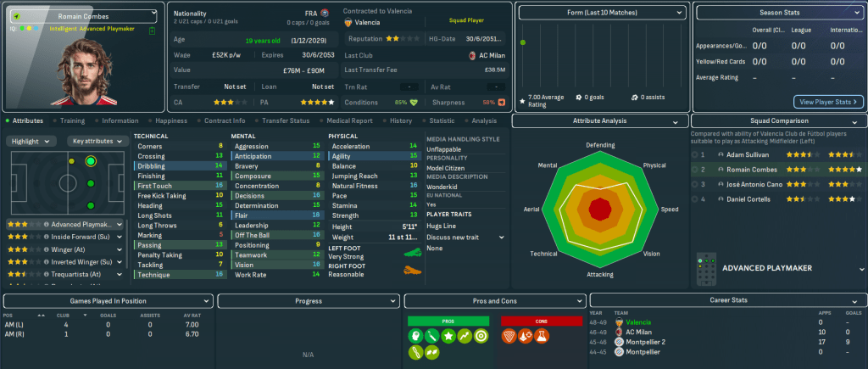
Task: Open the Contract Info tab
Action: point(224,120)
